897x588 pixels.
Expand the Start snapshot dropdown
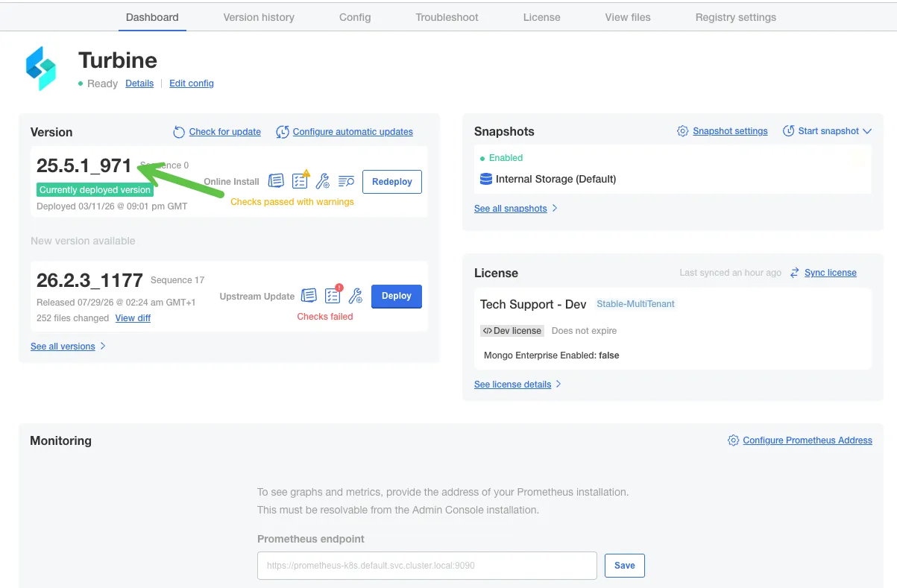point(827,131)
